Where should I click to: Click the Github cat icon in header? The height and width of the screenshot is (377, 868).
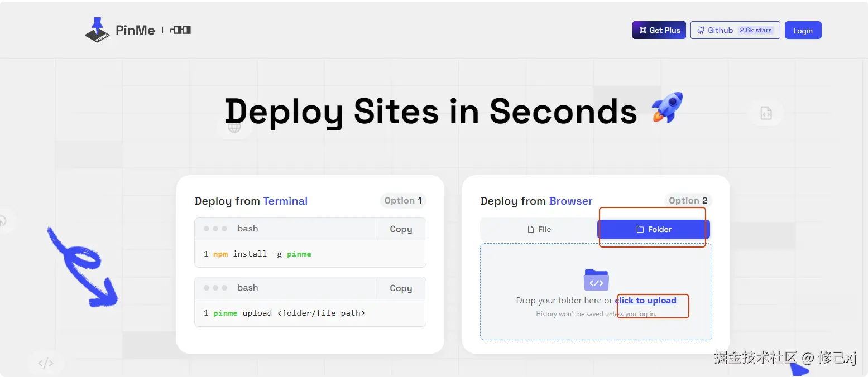point(701,30)
